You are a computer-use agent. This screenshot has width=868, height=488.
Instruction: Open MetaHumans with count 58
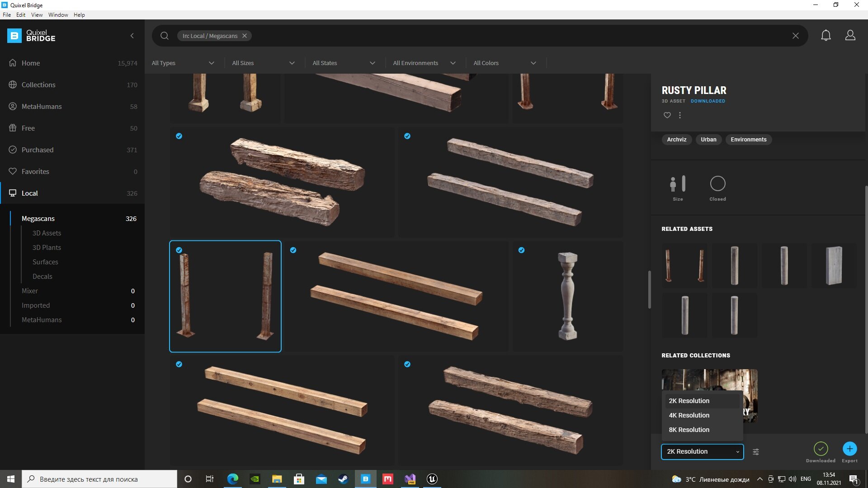(72, 106)
